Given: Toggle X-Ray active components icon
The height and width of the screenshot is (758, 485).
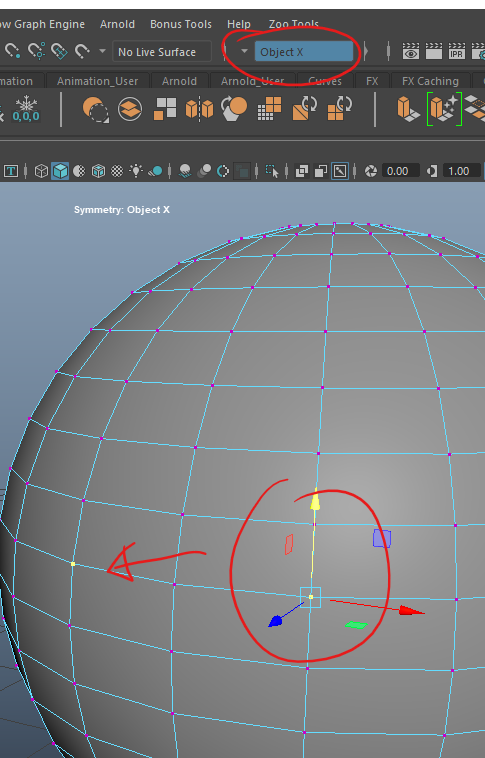Looking at the screenshot, I should [321, 171].
